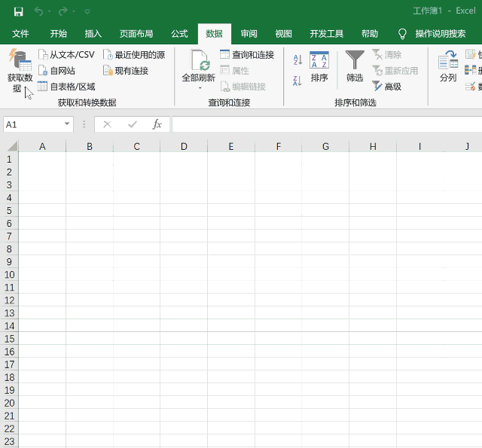
Task: Import data using 从文本/CSV
Action: (66, 55)
